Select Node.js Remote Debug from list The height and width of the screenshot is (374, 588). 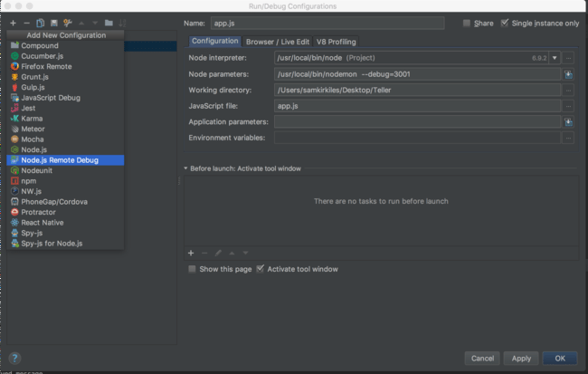[60, 160]
